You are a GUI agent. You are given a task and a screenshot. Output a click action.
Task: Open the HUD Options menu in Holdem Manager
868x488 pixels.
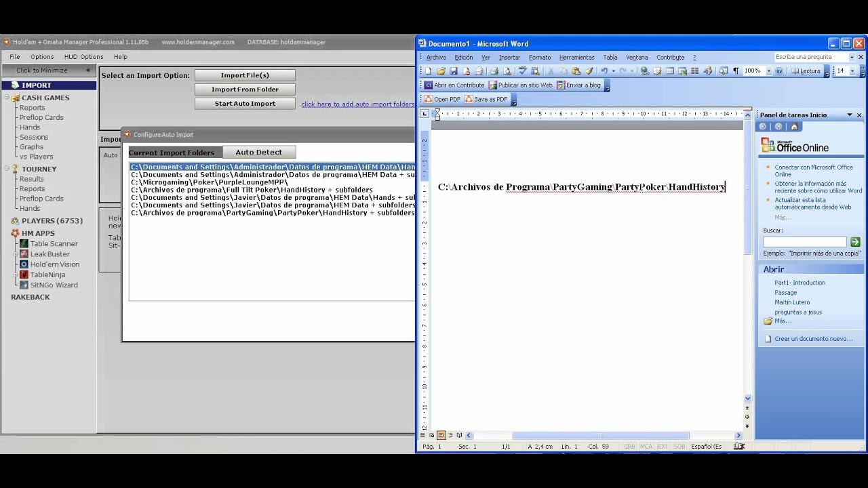point(83,57)
